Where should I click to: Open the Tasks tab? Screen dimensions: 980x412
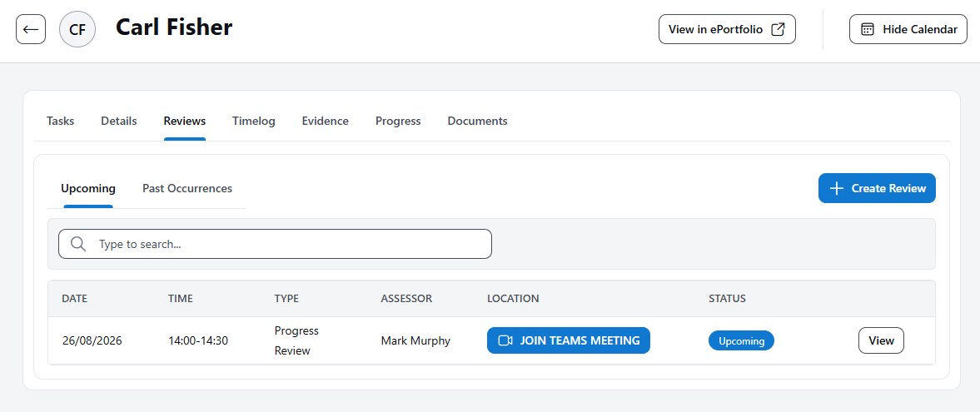coord(61,122)
